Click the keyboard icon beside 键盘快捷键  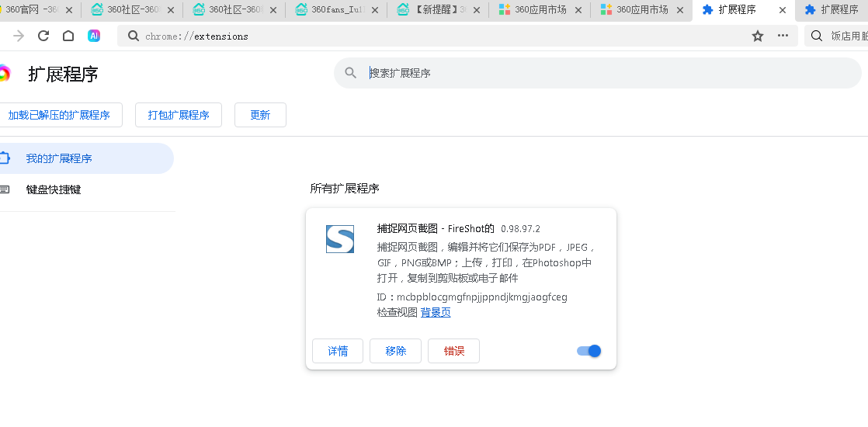[x=4, y=189]
